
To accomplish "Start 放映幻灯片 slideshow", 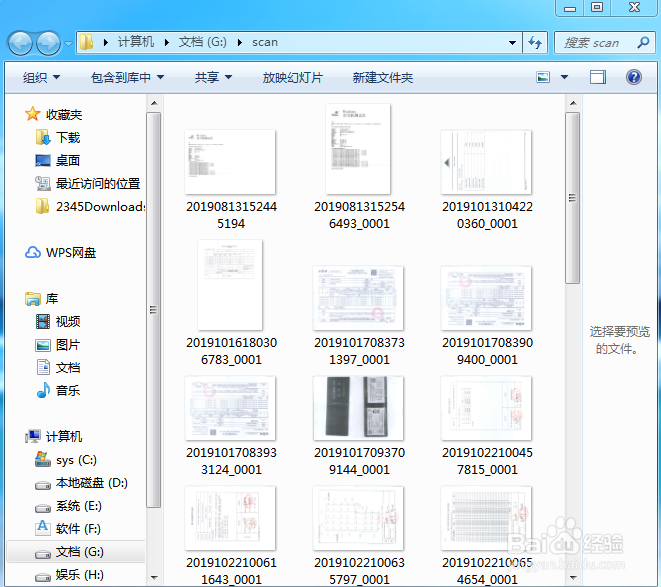I will point(293,78).
